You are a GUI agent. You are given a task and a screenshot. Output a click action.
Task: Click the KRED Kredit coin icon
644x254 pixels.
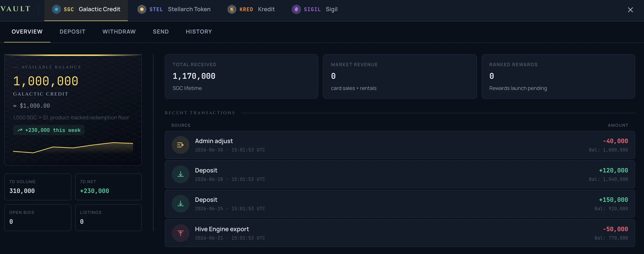coord(232,10)
